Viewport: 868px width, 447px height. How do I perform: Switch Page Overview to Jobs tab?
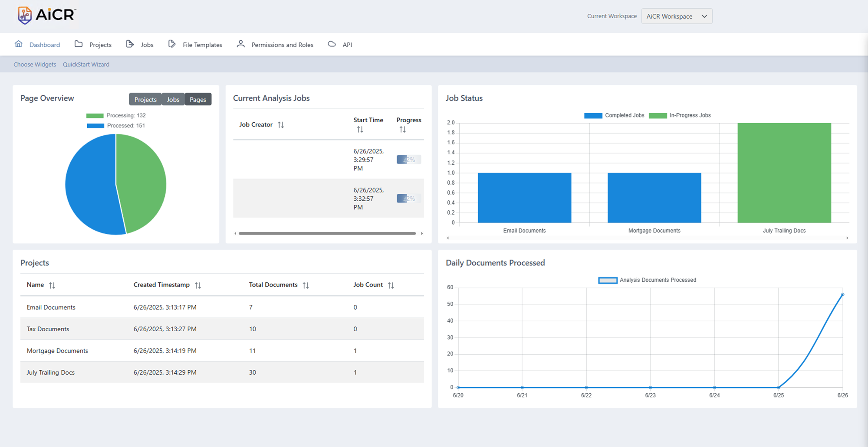click(173, 99)
